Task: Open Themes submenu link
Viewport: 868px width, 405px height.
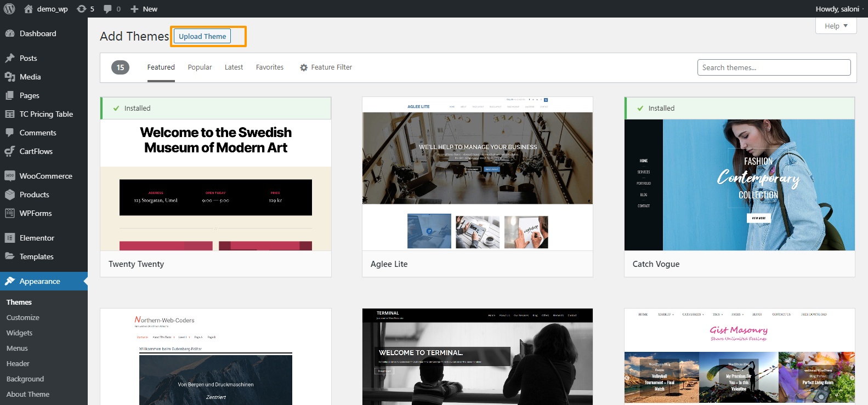Action: point(19,302)
